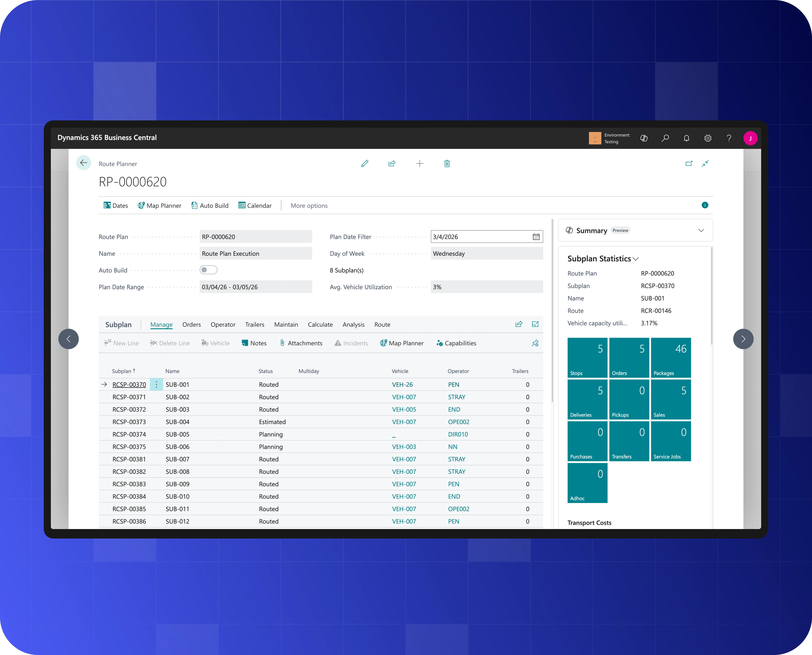Select the Calculate tab in Subplan

coord(320,325)
